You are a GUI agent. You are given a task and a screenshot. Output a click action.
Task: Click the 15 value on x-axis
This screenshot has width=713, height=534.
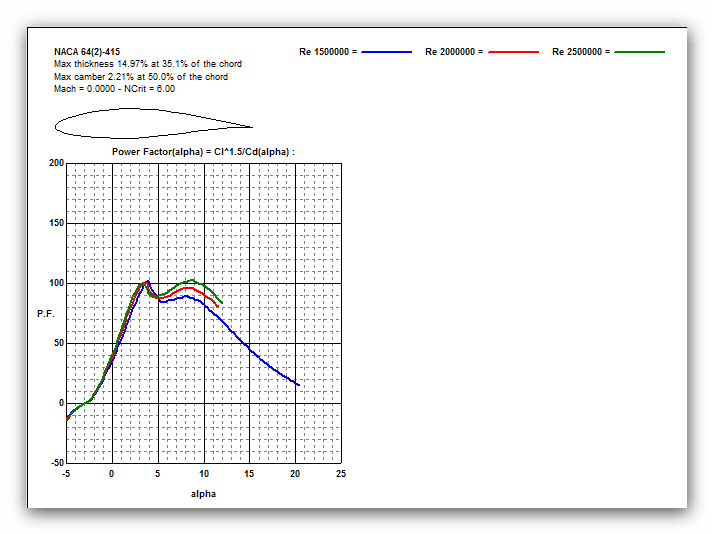pos(249,474)
